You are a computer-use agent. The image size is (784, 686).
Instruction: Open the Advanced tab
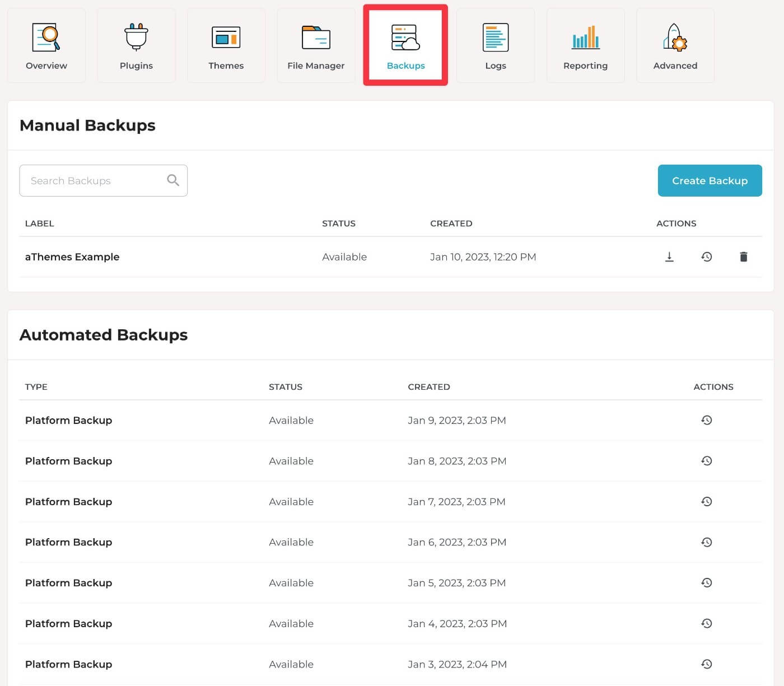tap(675, 45)
